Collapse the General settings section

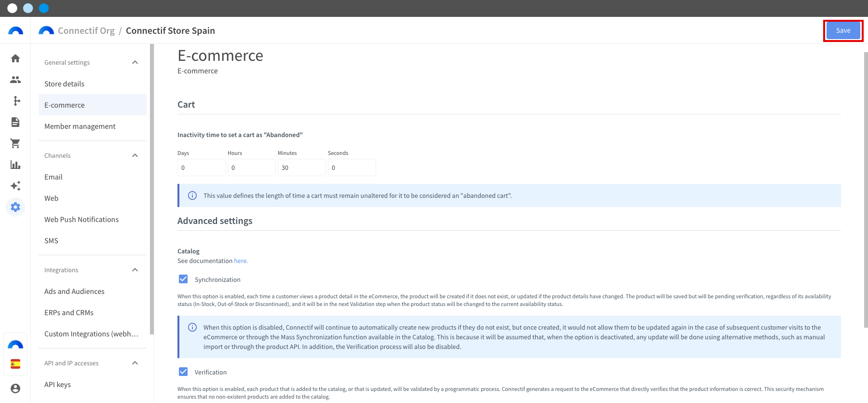pos(135,62)
